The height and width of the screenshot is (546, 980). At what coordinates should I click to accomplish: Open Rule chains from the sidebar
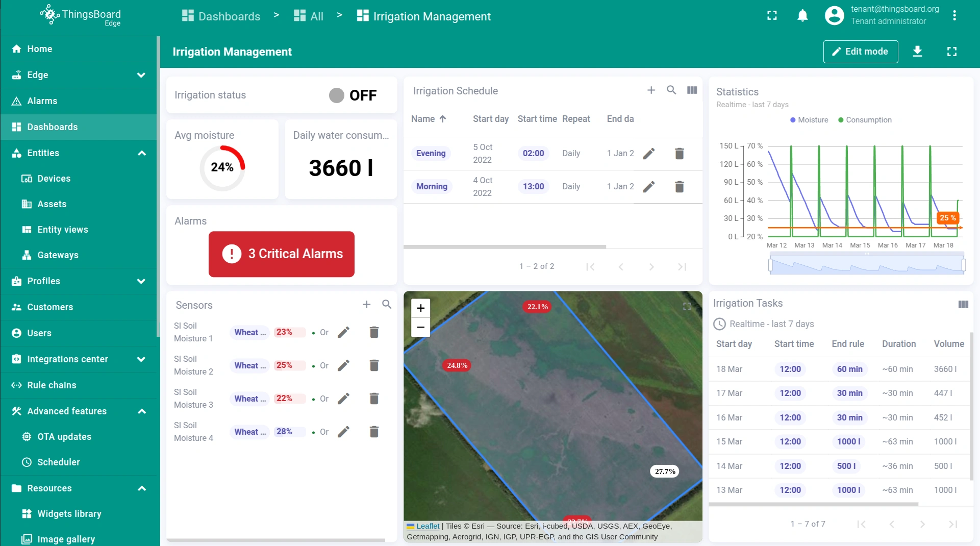[x=52, y=385]
